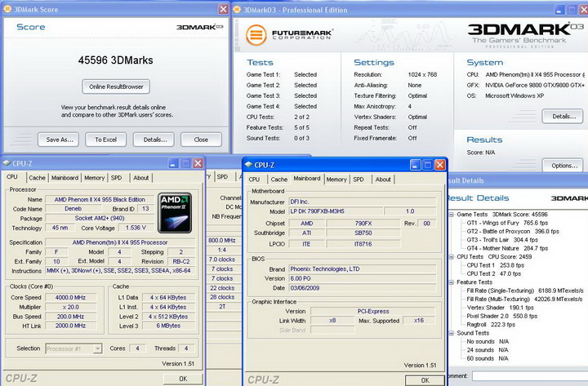This screenshot has height=386, width=588.
Task: Click Multiplier x 20.0 value
Action: pos(70,307)
